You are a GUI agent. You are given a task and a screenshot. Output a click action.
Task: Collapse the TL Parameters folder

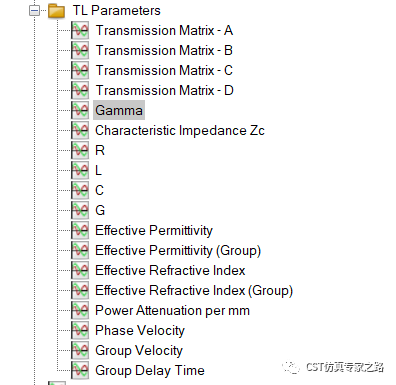click(x=34, y=11)
